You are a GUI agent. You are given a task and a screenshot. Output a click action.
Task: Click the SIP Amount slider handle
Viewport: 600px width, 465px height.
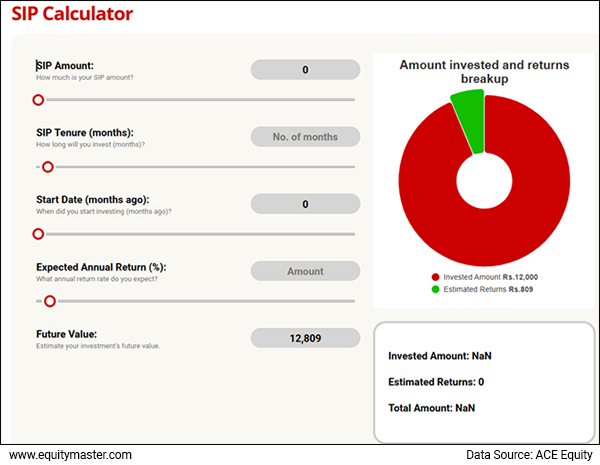pyautogui.click(x=38, y=100)
